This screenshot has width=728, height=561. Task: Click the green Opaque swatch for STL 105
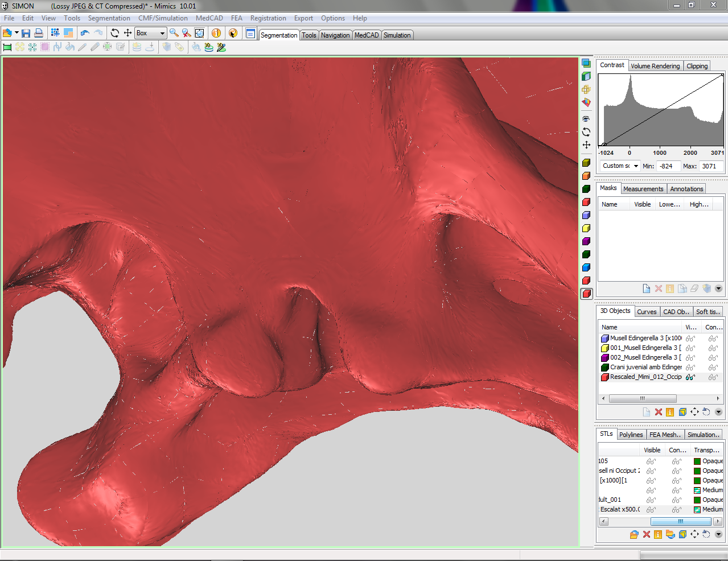tap(697, 461)
